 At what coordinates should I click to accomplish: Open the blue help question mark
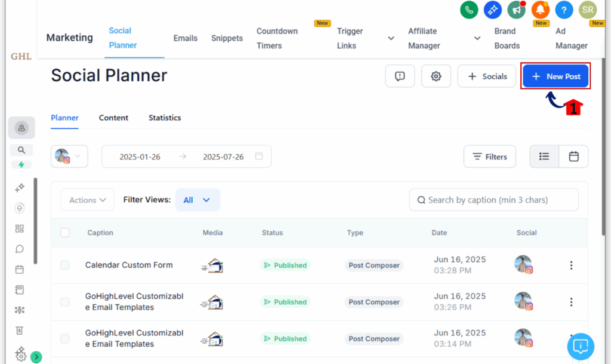[564, 10]
